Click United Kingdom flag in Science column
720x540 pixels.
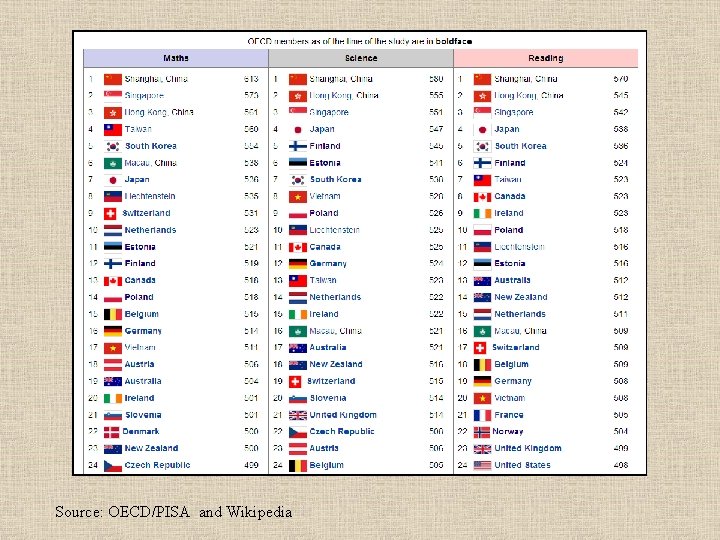point(298,415)
